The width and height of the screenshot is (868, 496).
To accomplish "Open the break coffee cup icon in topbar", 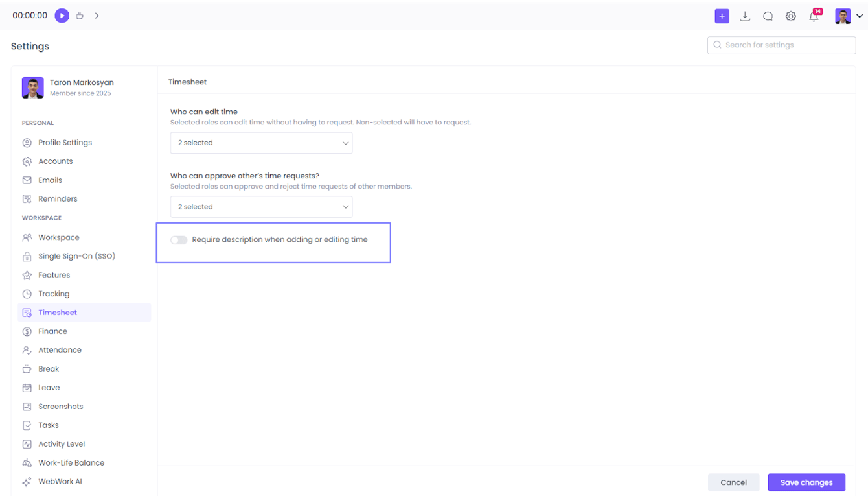I will (x=79, y=15).
